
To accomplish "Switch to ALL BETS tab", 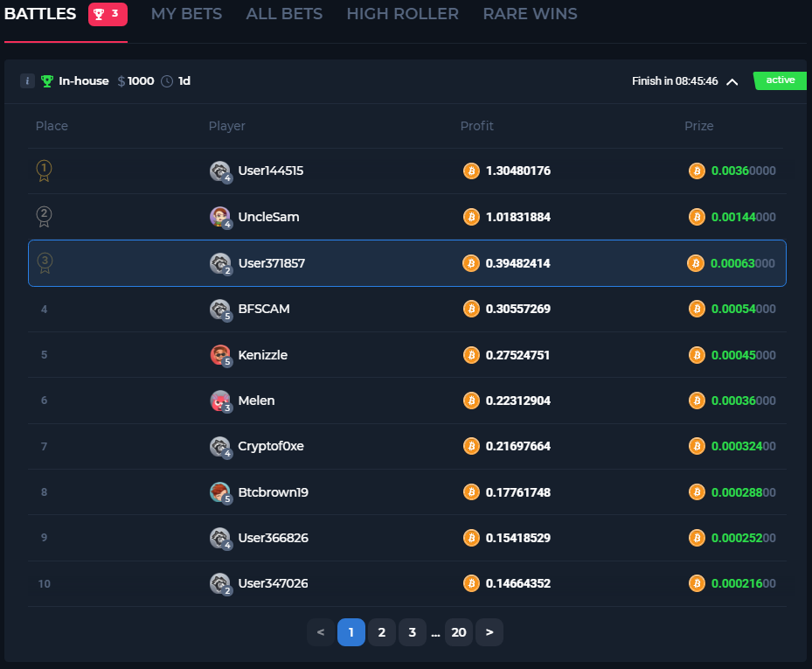I will point(284,13).
